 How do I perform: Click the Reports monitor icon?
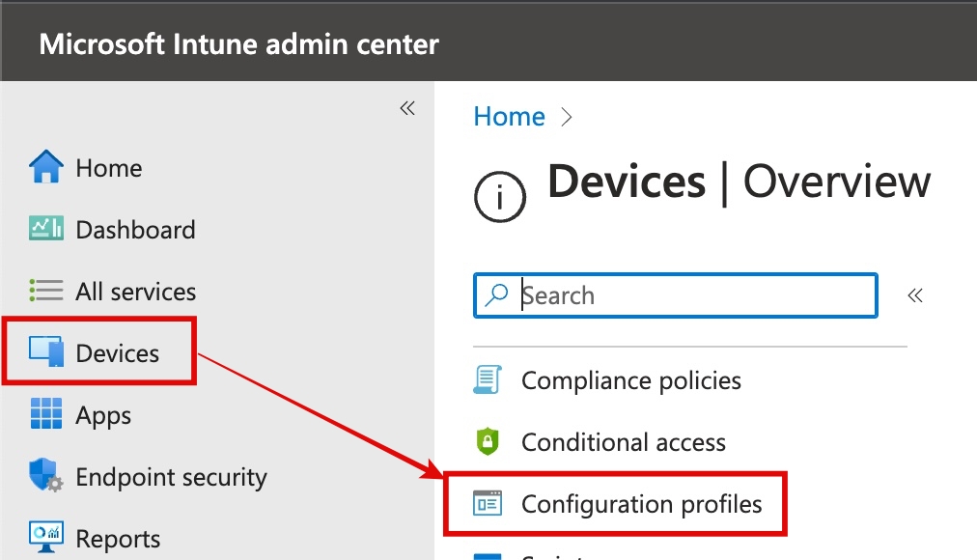click(46, 537)
